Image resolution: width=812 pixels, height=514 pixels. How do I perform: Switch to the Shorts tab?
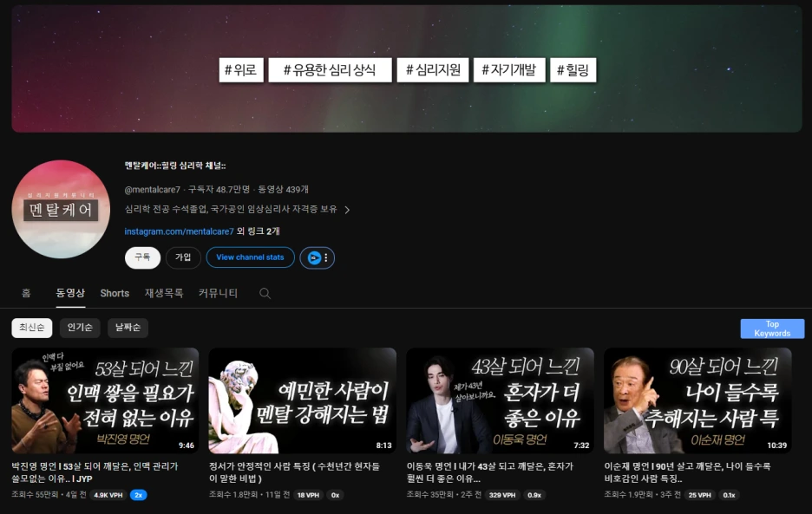[115, 293]
